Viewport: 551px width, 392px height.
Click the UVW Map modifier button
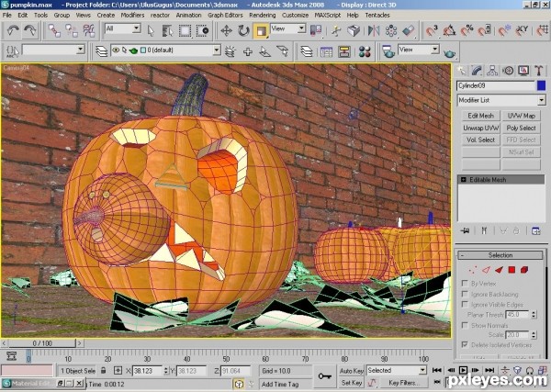click(521, 116)
